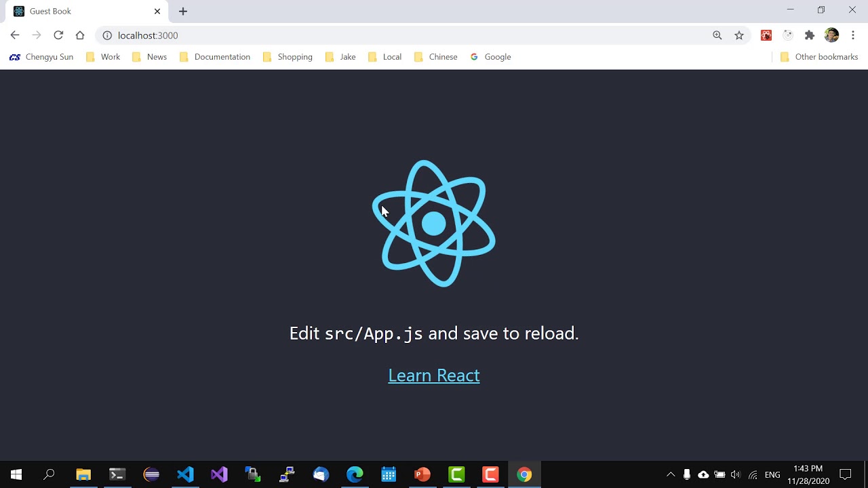Open the browser home page
Screen dimensions: 868x488
click(x=80, y=35)
